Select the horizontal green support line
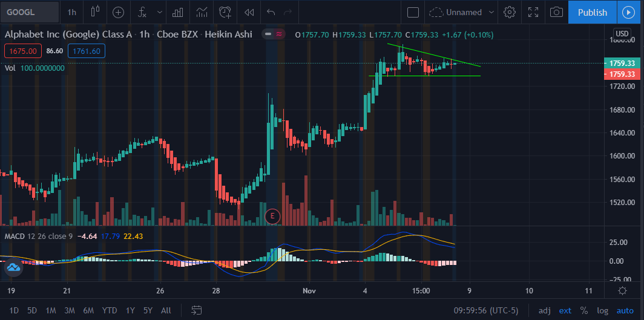This screenshot has width=644, height=320. click(425, 76)
